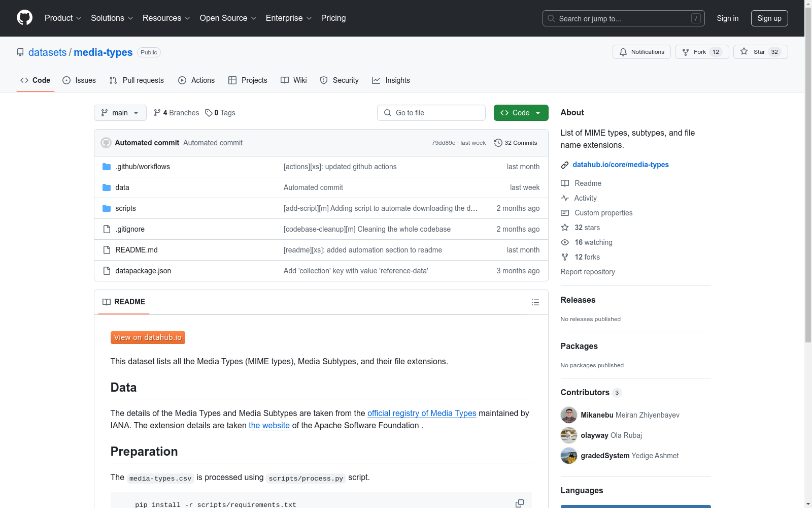812x508 pixels.
Task: Open the Actions tab
Action: point(196,80)
